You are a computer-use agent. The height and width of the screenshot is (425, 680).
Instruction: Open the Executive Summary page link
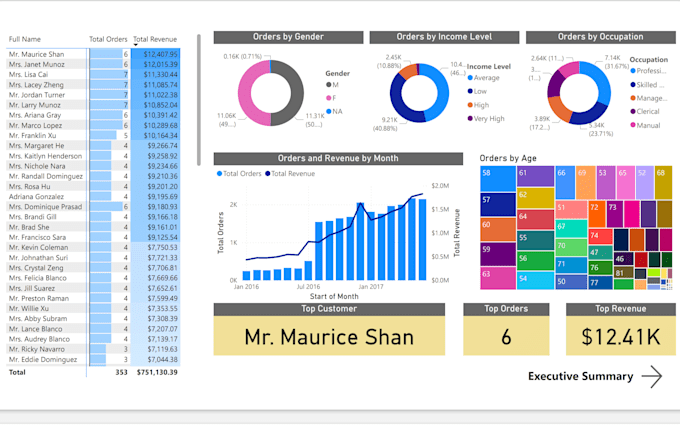tap(580, 376)
